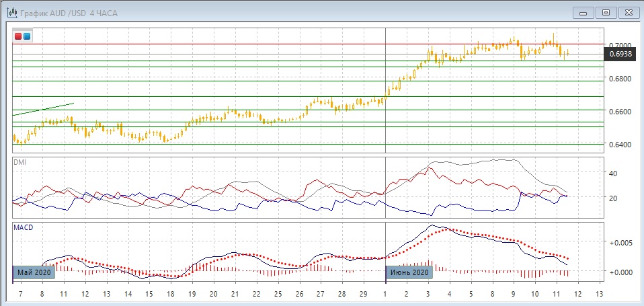Click the 0.6600 price axis value
This screenshot has height=306, width=644.
(620, 112)
